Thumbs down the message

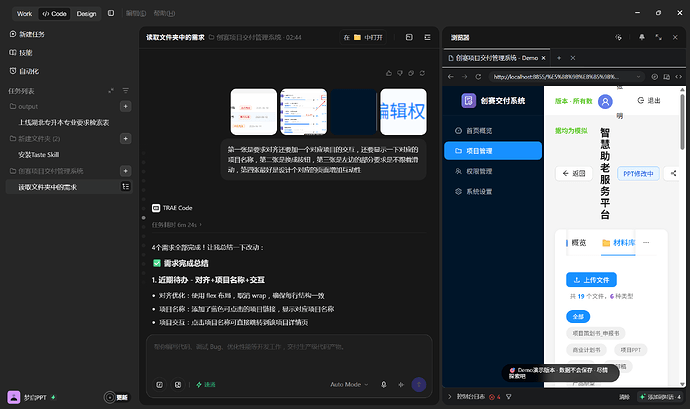point(400,73)
